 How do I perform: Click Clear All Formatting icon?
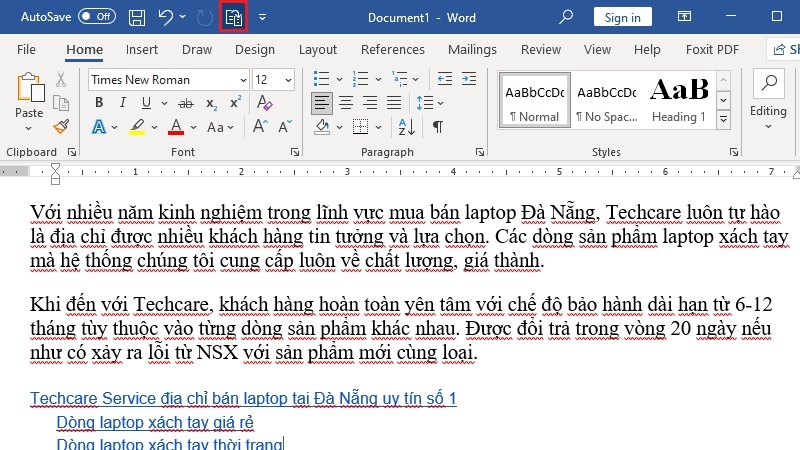tap(264, 103)
